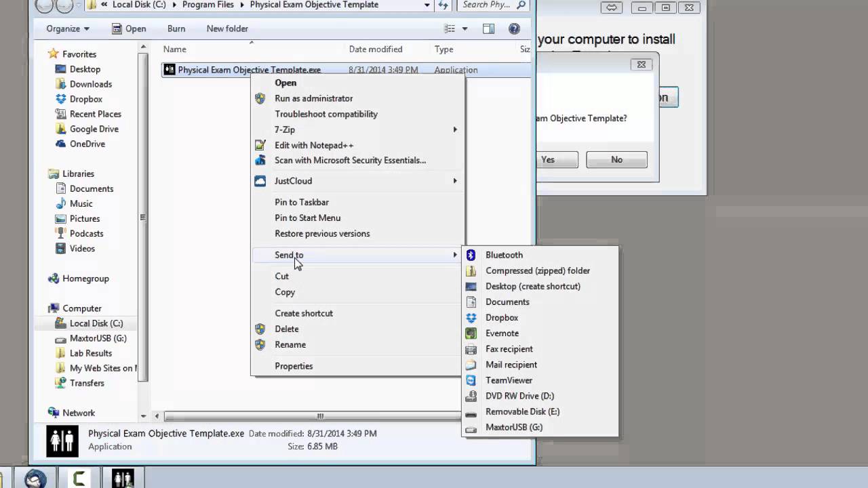Open Downloads in the Favorites sidebar
This screenshot has height=488, width=868.
91,84
